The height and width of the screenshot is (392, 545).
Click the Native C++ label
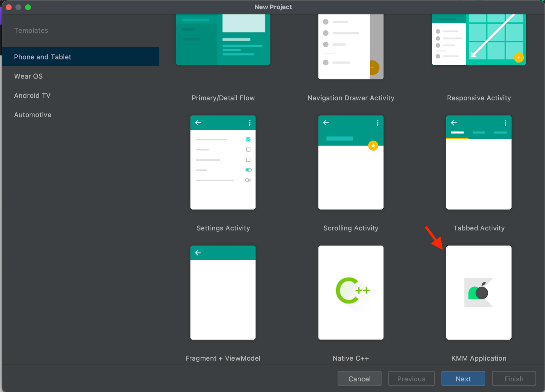click(x=351, y=358)
